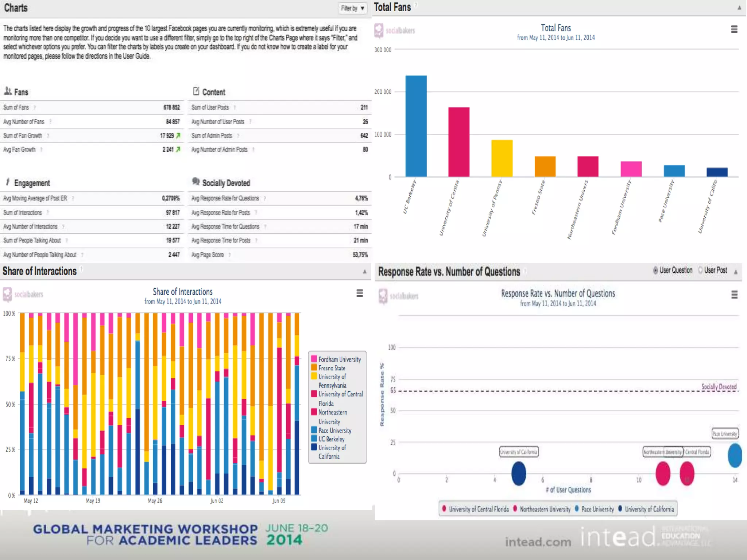Open the Filter by dropdown
Viewport: 747px width, 560px height.
(x=352, y=8)
